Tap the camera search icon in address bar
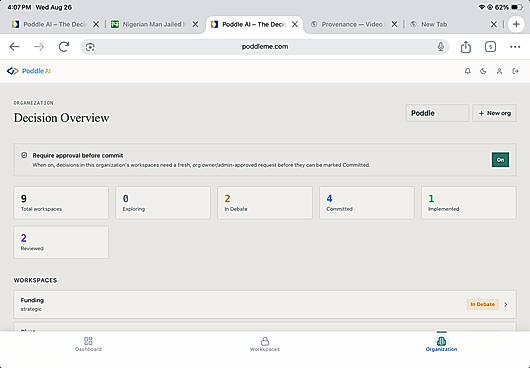The width and height of the screenshot is (530, 368). [90, 47]
